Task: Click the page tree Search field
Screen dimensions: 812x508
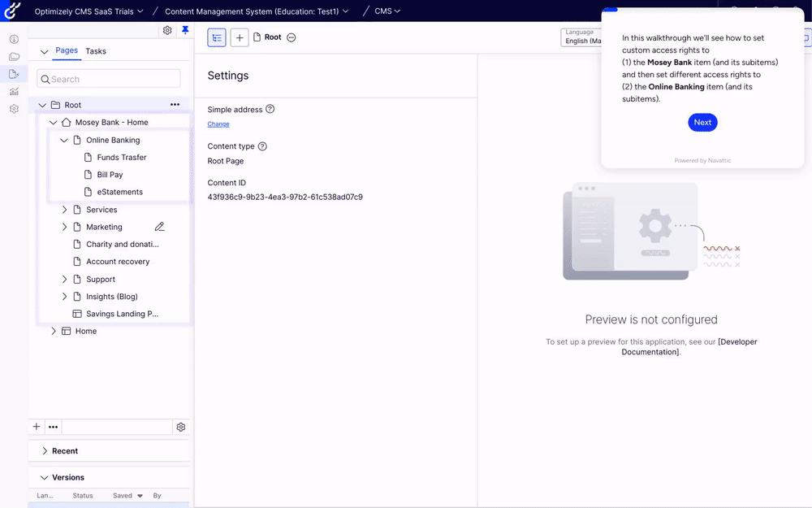Action: [109, 79]
